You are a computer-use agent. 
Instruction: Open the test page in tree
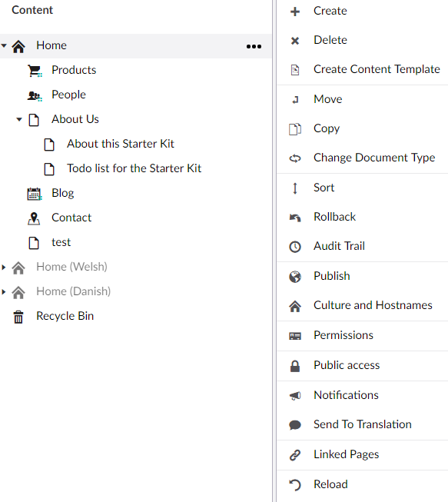coord(61,242)
